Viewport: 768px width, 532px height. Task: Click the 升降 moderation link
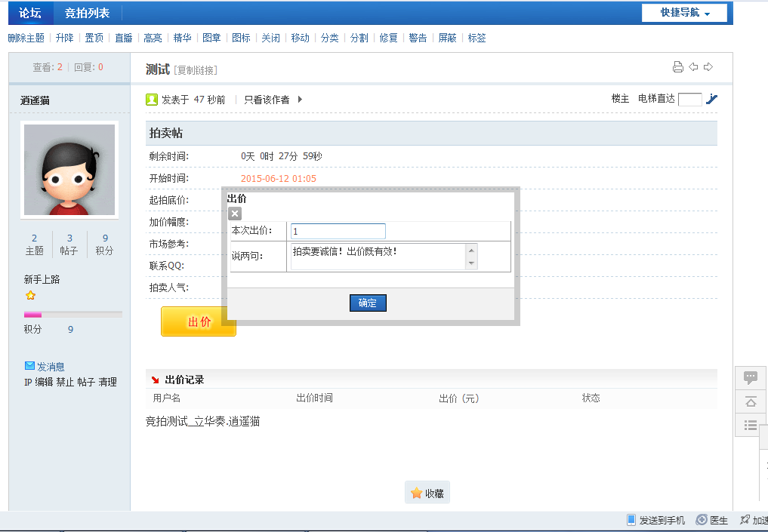65,38
